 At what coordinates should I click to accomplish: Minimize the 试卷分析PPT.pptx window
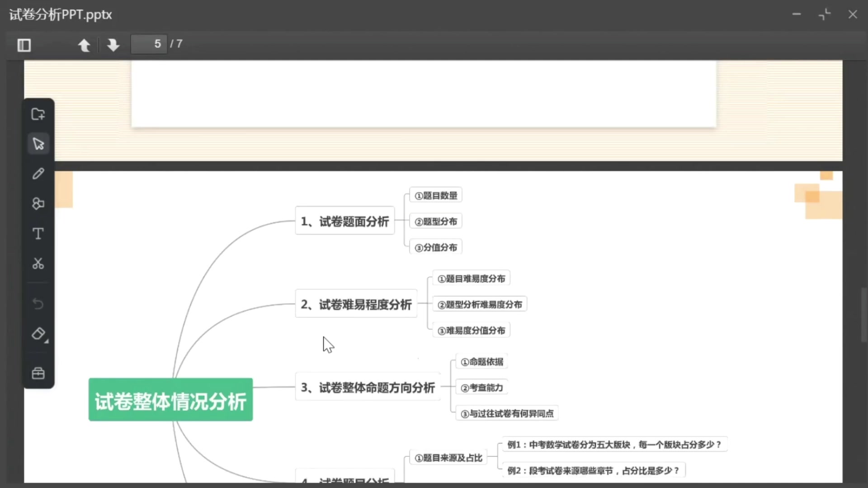click(797, 14)
